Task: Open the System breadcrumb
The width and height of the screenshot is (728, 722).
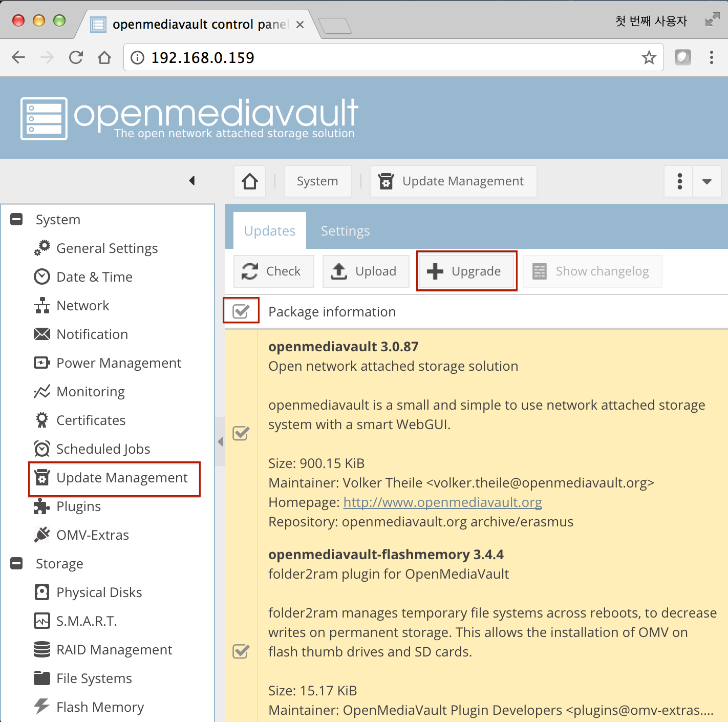Action: (x=317, y=181)
